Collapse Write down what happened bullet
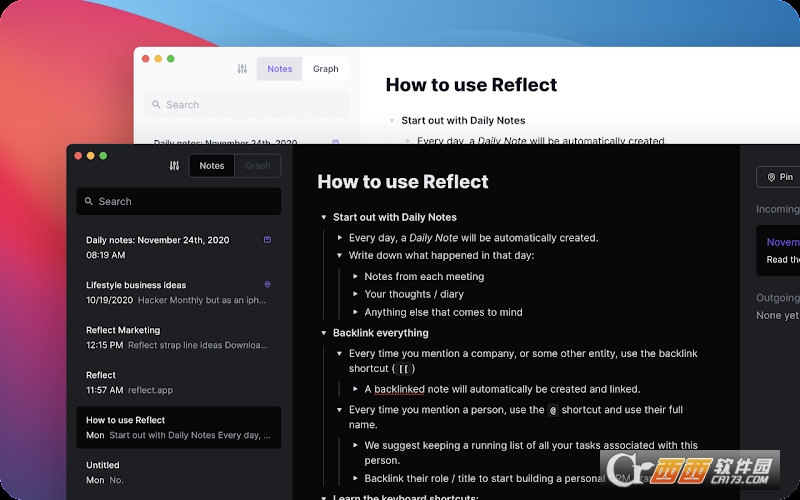Image resolution: width=800 pixels, height=500 pixels. pyautogui.click(x=339, y=255)
